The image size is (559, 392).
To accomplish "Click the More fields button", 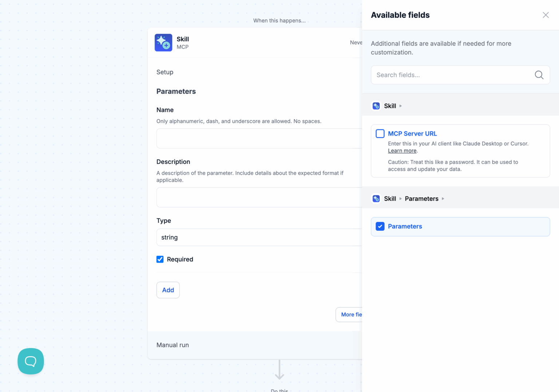I will 349,314.
